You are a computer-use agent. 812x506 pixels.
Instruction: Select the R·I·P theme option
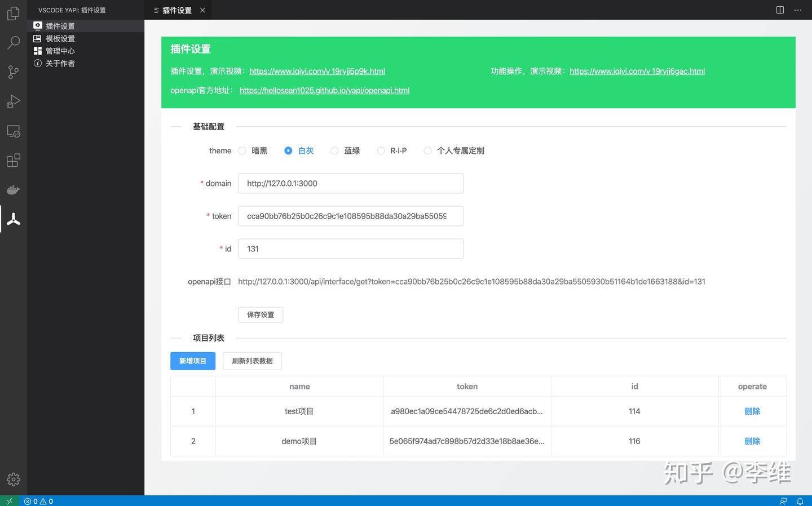(381, 150)
